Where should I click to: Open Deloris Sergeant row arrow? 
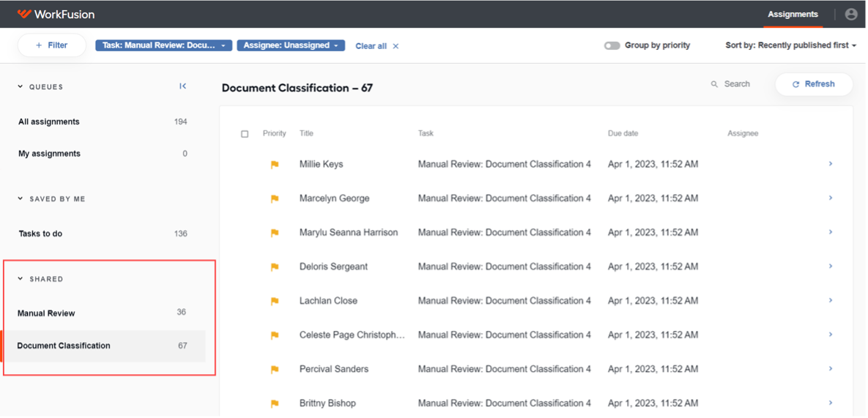831,266
